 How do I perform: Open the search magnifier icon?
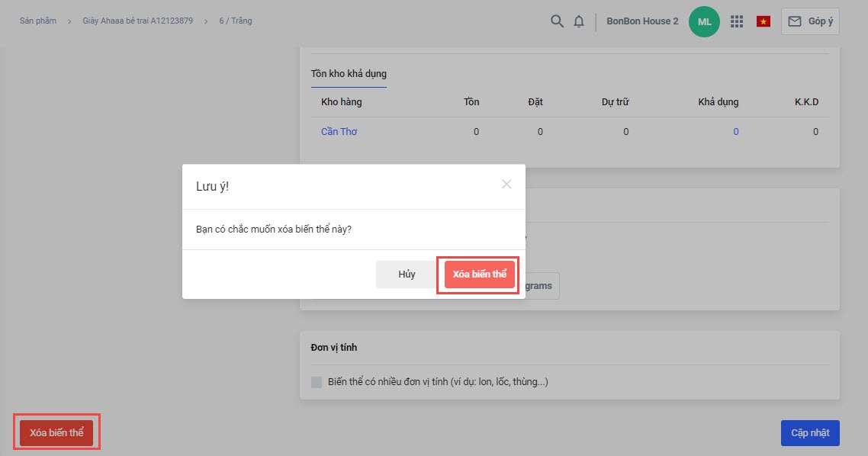[x=557, y=21]
